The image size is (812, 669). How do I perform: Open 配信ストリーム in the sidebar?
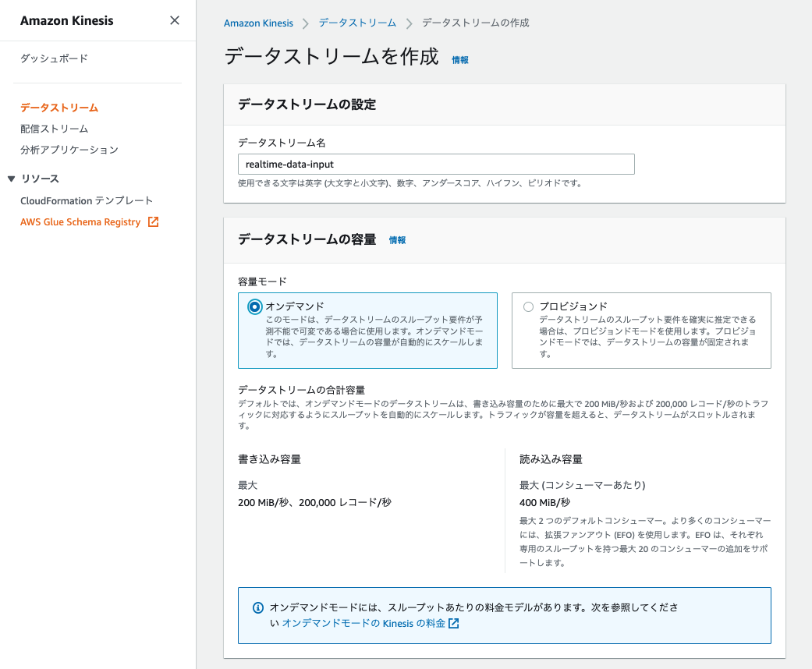point(54,129)
